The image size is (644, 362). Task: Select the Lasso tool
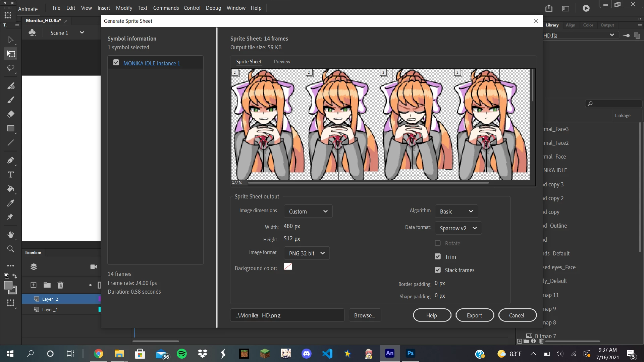click(x=11, y=68)
